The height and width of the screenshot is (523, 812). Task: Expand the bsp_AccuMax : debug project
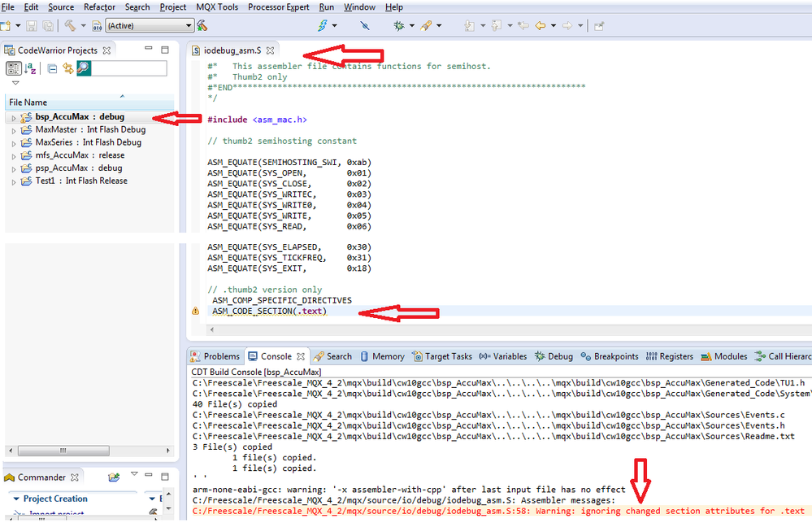[14, 118]
